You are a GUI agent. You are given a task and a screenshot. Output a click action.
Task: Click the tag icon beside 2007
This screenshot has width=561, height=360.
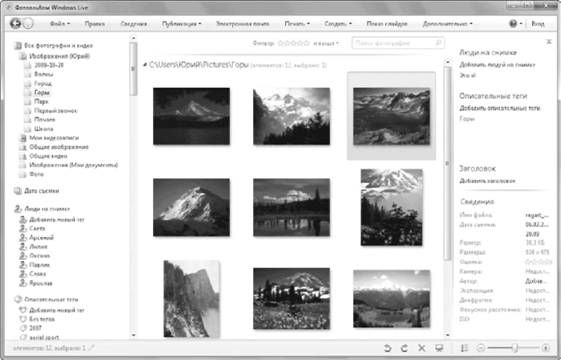[x=23, y=328]
